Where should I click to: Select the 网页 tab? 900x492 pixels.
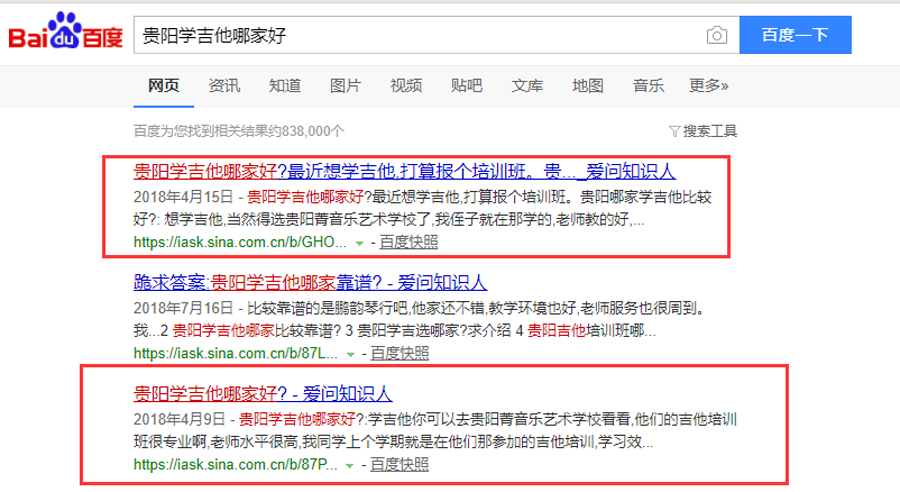point(164,86)
